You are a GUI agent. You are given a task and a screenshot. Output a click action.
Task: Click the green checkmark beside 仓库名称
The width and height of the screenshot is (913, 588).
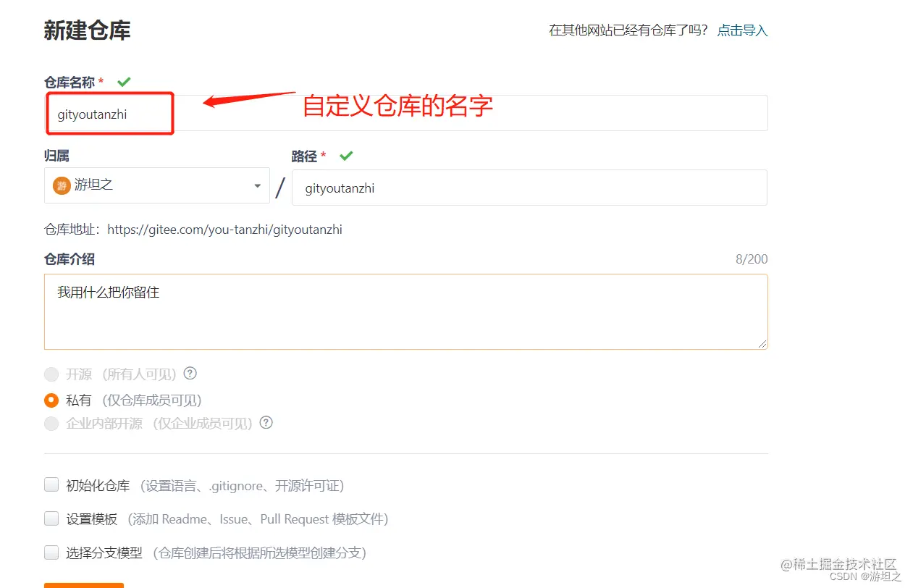(x=124, y=82)
